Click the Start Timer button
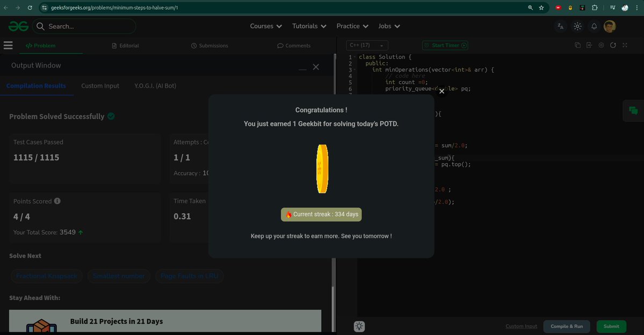The height and width of the screenshot is (335, 644). coord(445,45)
